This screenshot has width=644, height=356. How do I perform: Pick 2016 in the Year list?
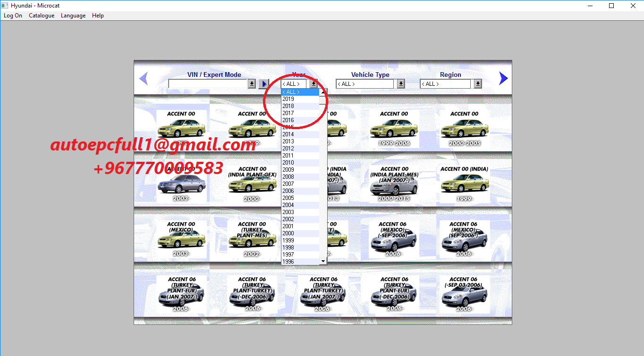pos(300,120)
